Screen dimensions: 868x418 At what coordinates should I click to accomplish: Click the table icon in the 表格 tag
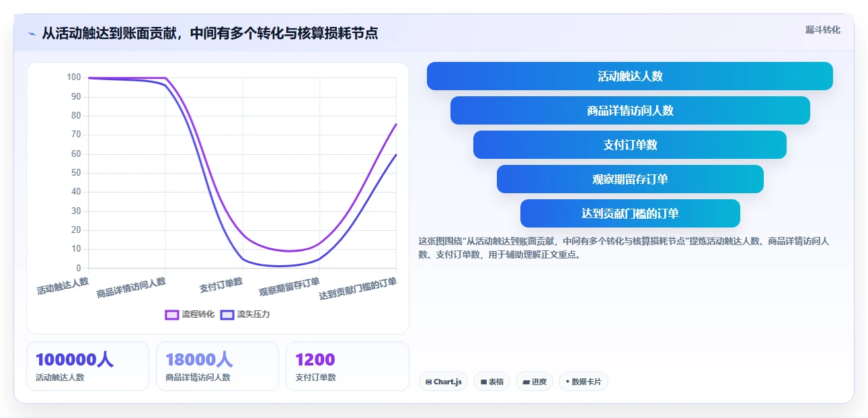coord(483,382)
